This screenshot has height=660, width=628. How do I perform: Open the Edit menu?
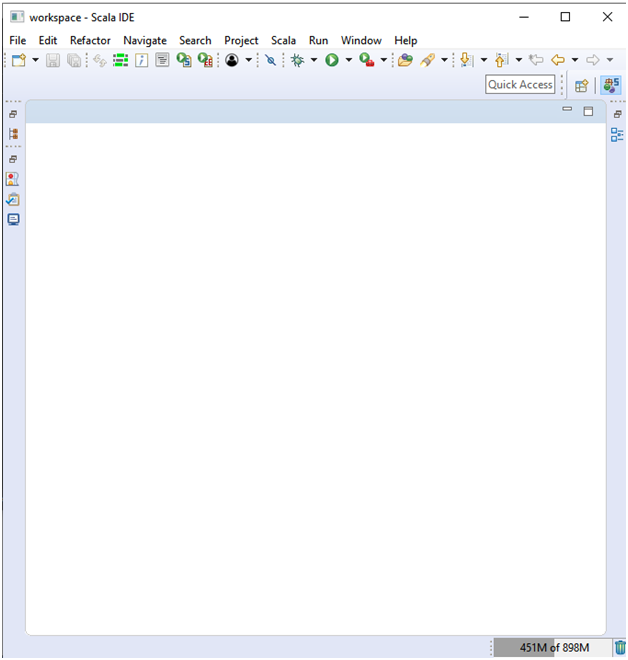pyautogui.click(x=48, y=40)
